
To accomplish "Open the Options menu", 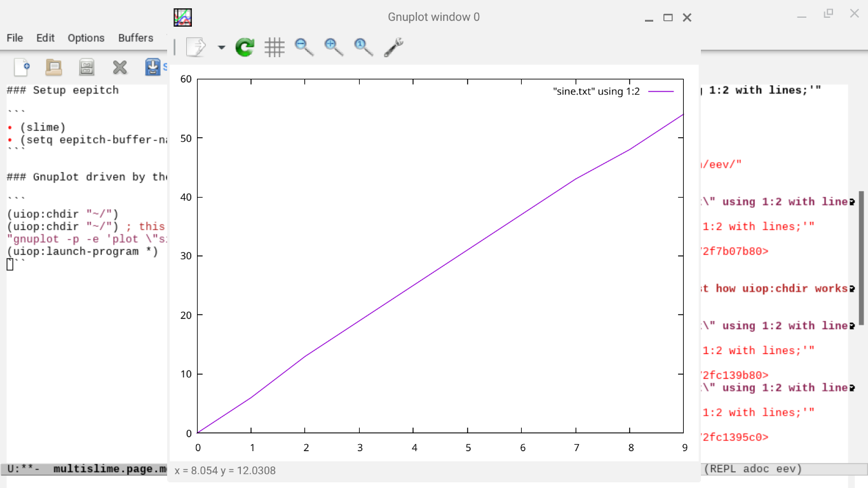I will tap(86, 38).
